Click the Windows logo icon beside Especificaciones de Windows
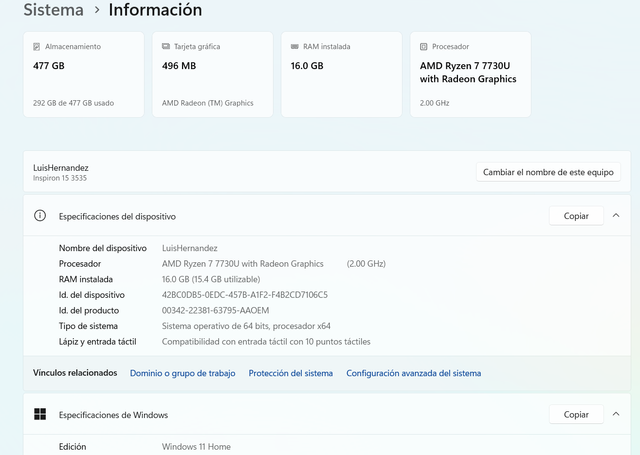The image size is (640, 455). (40, 414)
